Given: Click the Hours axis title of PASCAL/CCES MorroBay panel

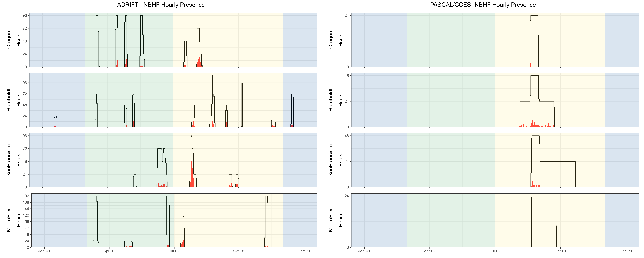Looking at the screenshot, I should pos(341,220).
